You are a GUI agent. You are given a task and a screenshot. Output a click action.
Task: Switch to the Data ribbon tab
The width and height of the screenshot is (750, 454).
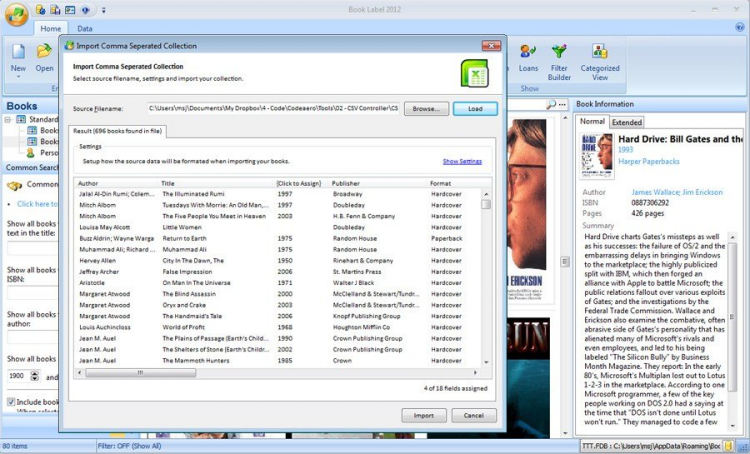pyautogui.click(x=86, y=29)
